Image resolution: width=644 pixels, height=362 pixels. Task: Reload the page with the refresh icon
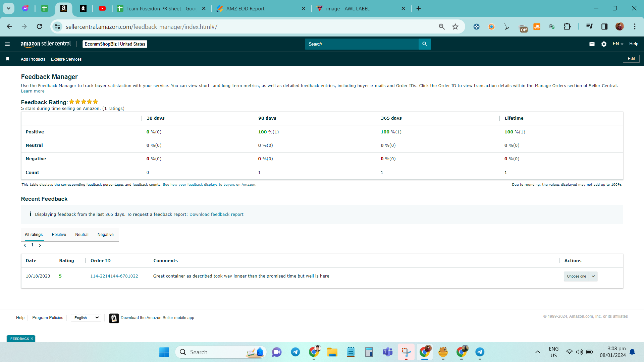(39, 26)
